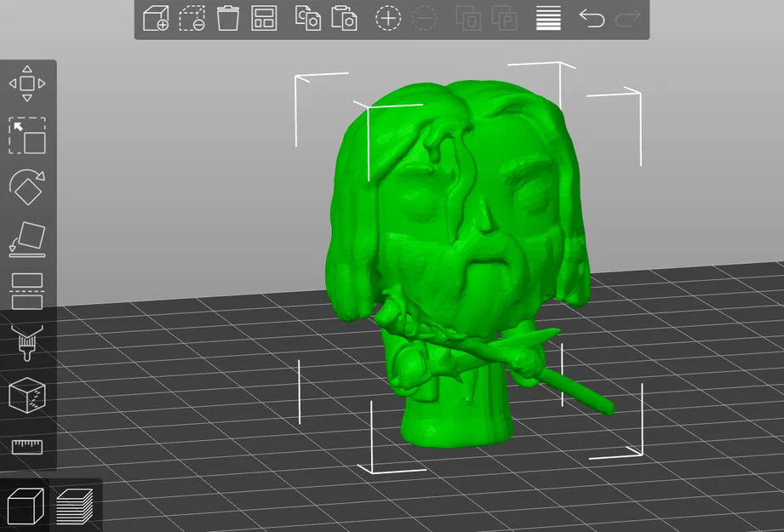Viewport: 784px width, 532px height.
Task: Open variable layer height editing icon
Action: point(548,19)
